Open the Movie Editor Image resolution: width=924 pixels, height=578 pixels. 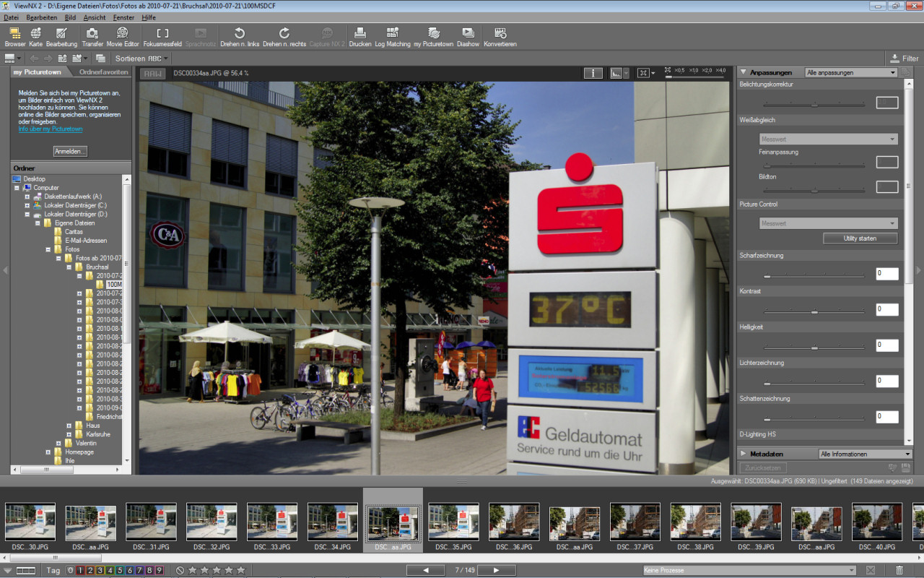tap(123, 37)
